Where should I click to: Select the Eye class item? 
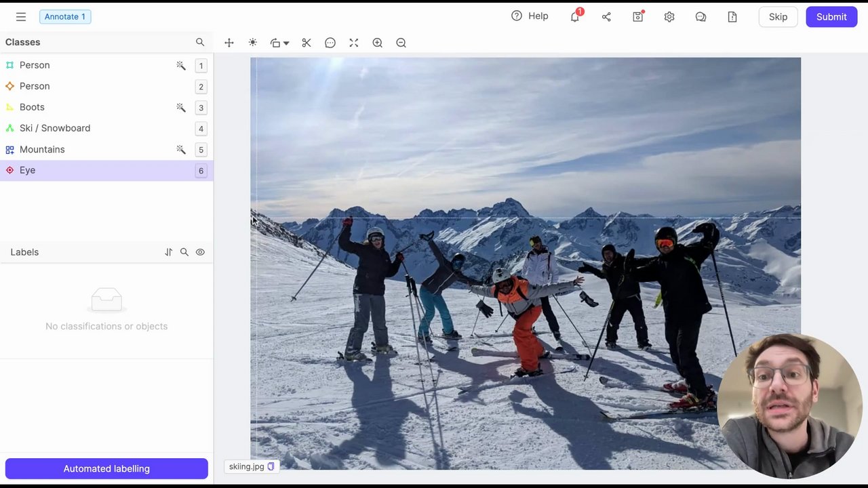point(106,170)
